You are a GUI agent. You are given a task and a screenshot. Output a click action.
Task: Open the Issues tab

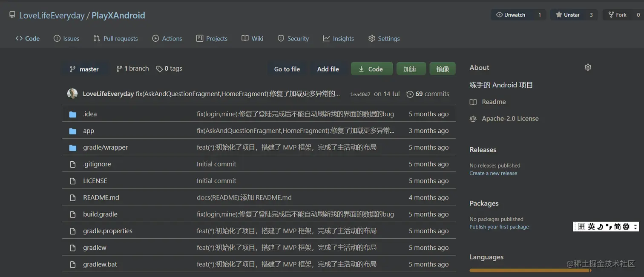tap(66, 38)
